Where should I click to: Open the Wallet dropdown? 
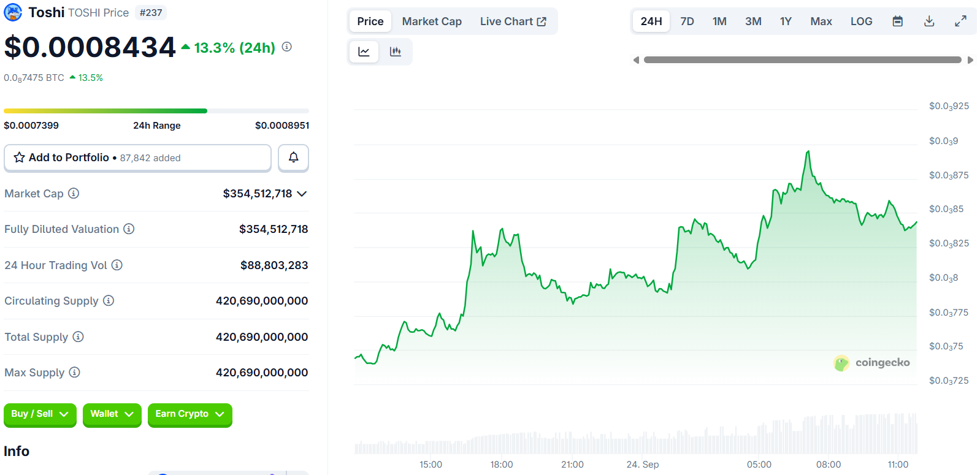(112, 414)
